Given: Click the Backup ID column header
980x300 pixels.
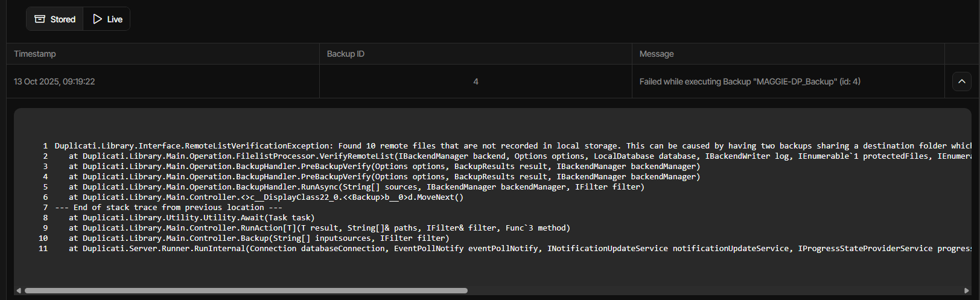Looking at the screenshot, I should 346,54.
